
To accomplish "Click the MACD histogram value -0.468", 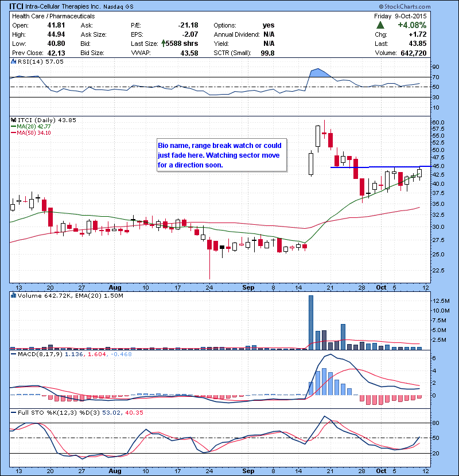I will [x=121, y=354].
